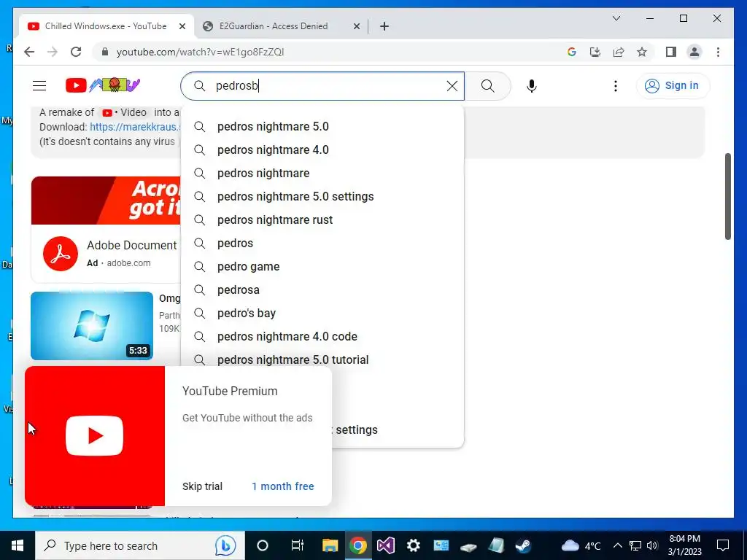Bookmark this page with star
The width and height of the screenshot is (747, 560).
642,52
